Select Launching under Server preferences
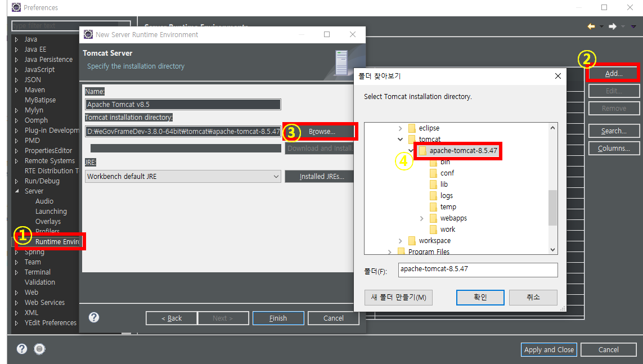This screenshot has height=364, width=643. coord(51,212)
